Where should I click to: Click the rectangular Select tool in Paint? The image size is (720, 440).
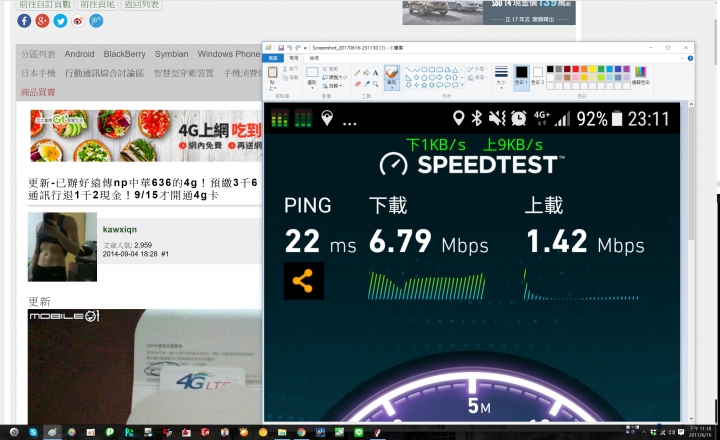312,72
